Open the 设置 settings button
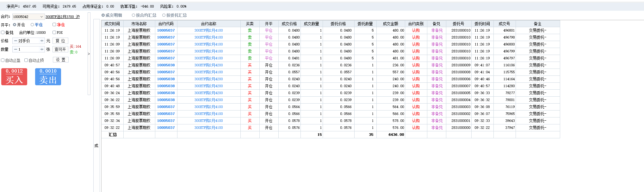 click(x=60, y=60)
